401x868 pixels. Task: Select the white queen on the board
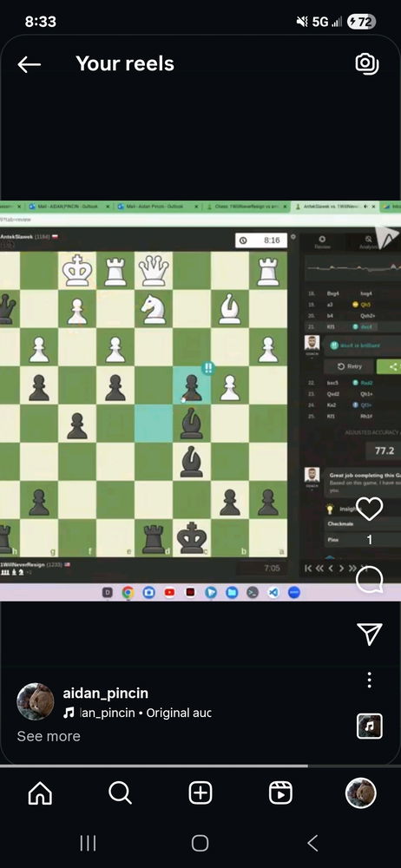pos(154,270)
